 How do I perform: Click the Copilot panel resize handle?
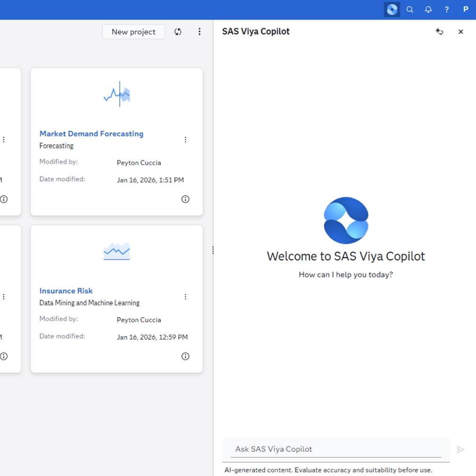coord(213,250)
